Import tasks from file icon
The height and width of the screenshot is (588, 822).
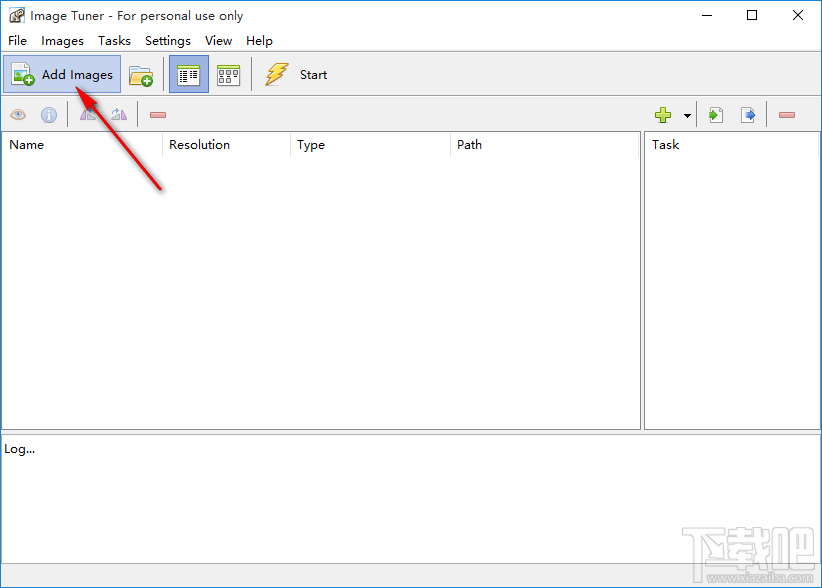(x=716, y=115)
